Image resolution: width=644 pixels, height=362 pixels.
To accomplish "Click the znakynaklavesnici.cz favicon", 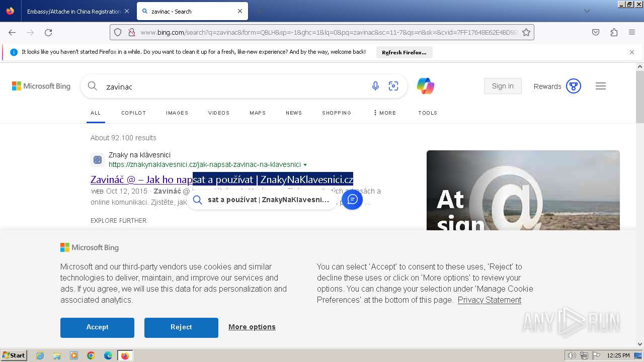I will coord(98,160).
